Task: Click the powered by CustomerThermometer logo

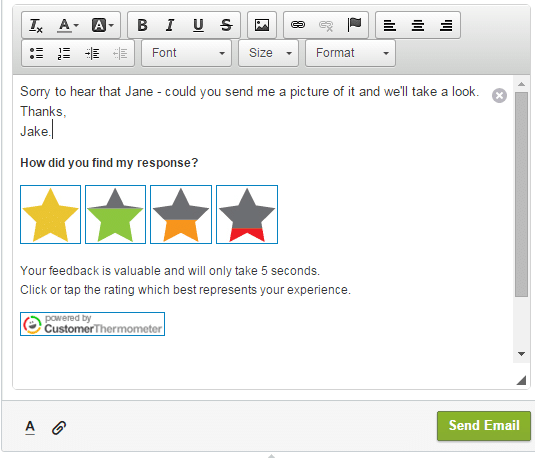Action: 92,324
